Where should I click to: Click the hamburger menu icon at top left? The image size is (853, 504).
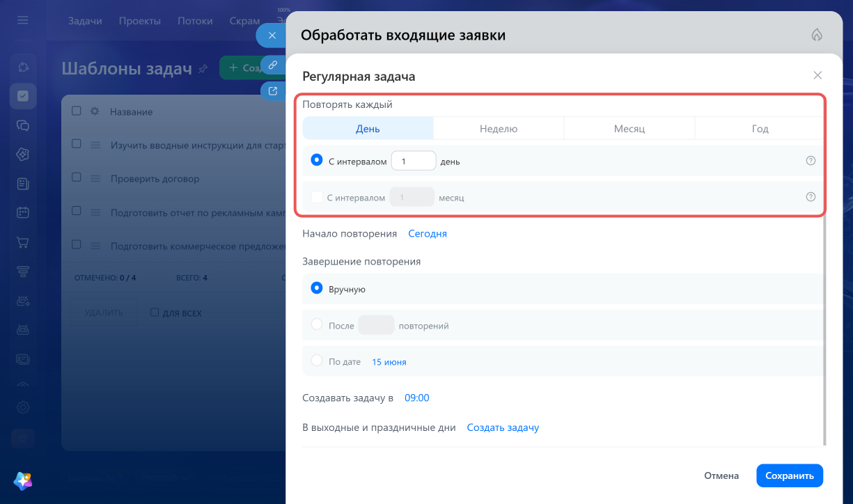[23, 20]
